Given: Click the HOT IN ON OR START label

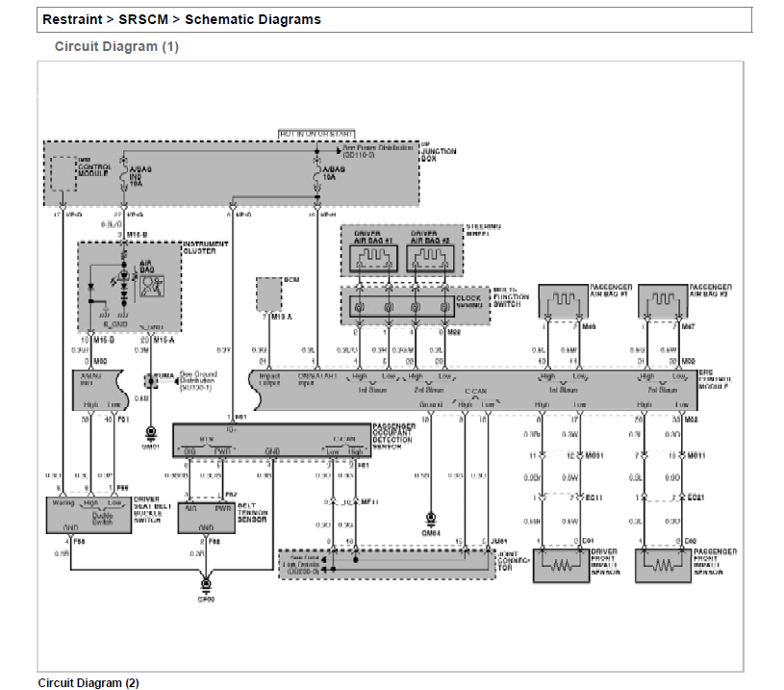Looking at the screenshot, I should coord(316,134).
